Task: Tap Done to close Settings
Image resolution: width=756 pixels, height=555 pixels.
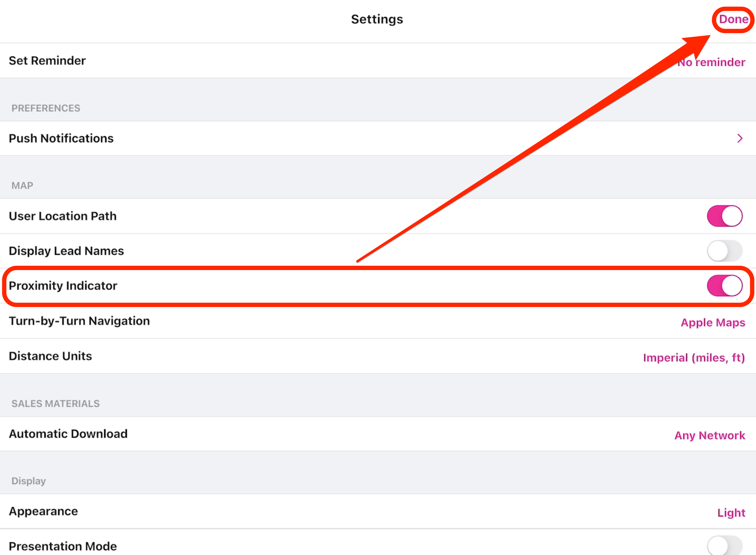Action: point(733,19)
